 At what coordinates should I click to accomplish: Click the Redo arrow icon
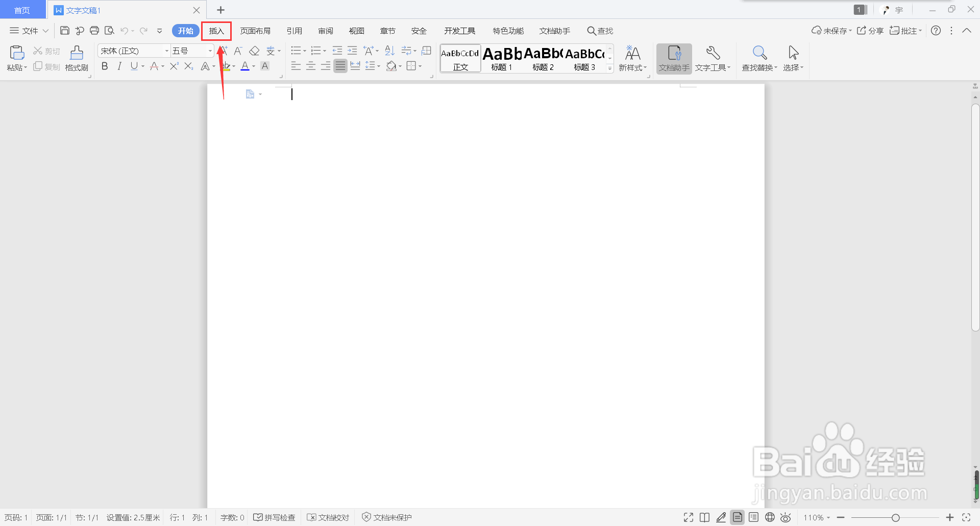coord(144,31)
